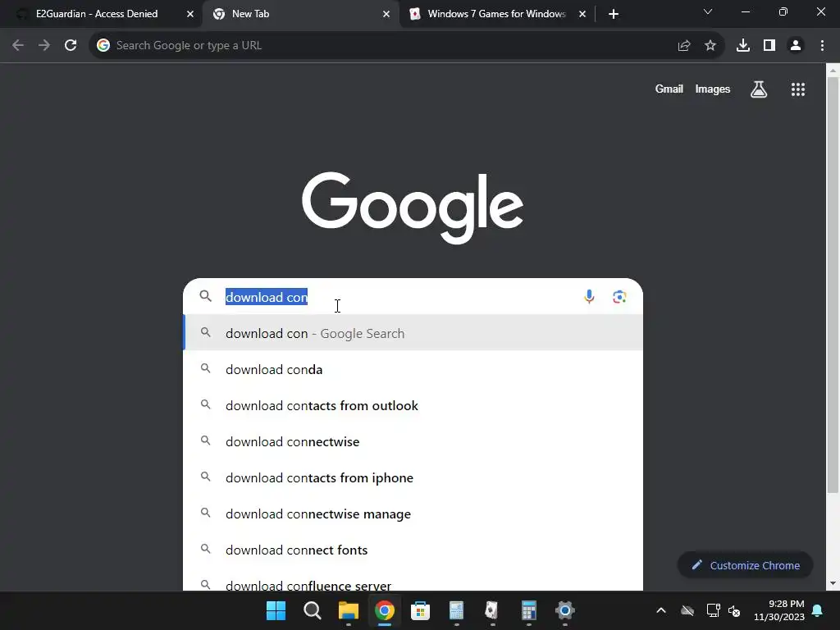Screen dimensions: 840x630
Task: Pick 'download contacts from iphone' suggestion
Action: click(413, 477)
